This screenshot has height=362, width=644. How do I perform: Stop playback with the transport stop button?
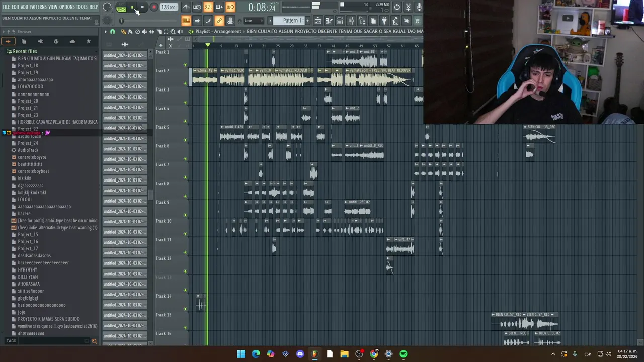pos(142,7)
